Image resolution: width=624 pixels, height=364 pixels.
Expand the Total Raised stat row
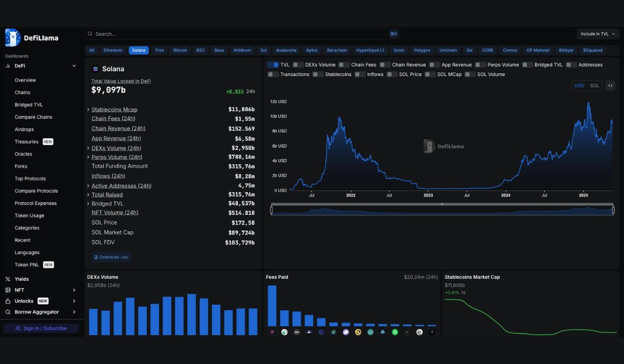click(88, 195)
